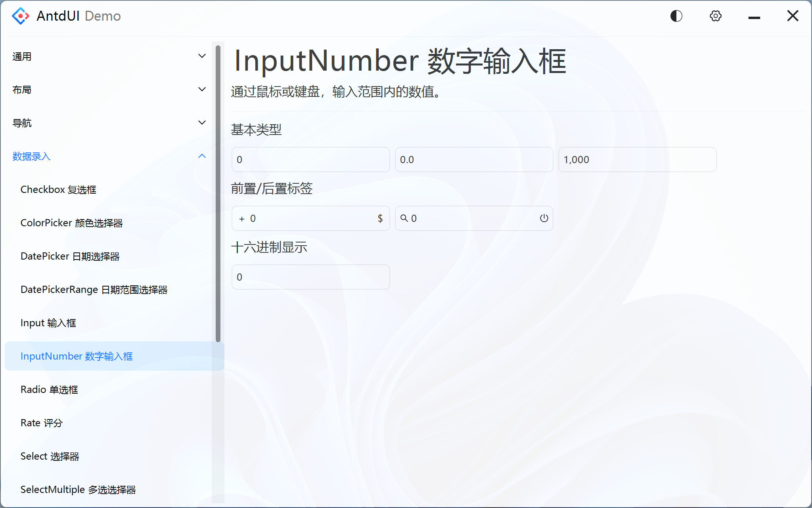Click the power suffix icon in the input
812x508 pixels.
pyautogui.click(x=544, y=218)
